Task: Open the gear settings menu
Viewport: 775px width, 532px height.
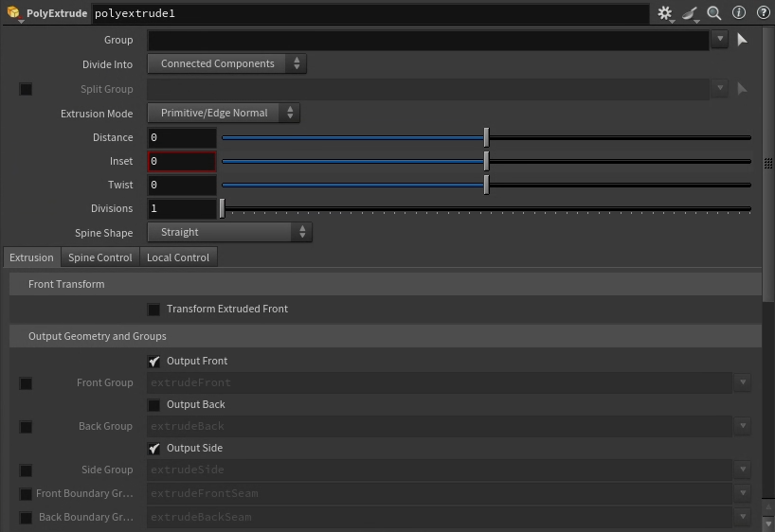Action: (x=665, y=13)
